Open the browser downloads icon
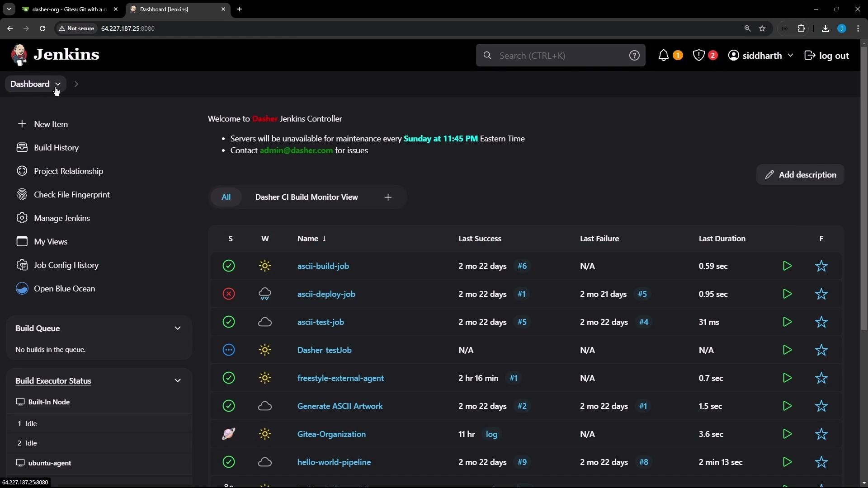 pyautogui.click(x=825, y=28)
